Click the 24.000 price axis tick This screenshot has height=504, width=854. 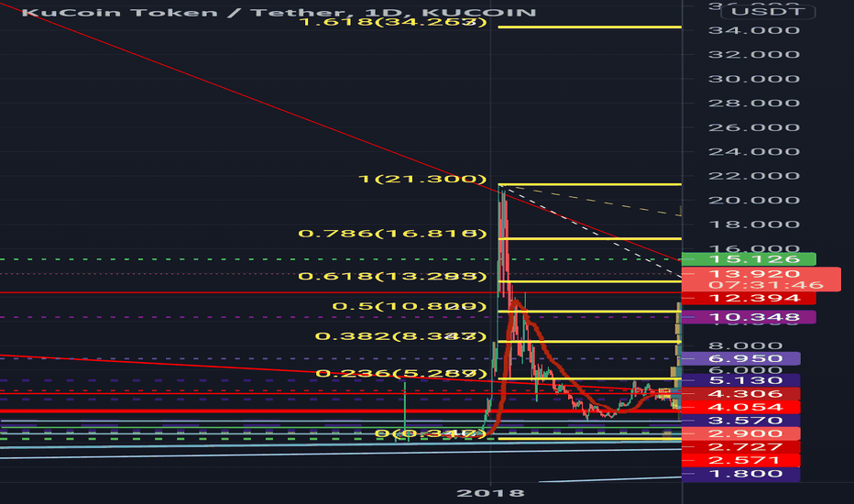[754, 151]
